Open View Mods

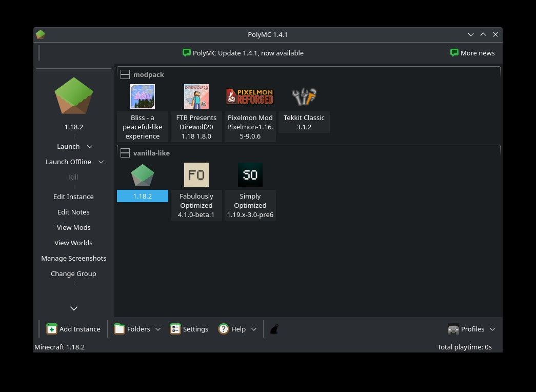pos(73,227)
